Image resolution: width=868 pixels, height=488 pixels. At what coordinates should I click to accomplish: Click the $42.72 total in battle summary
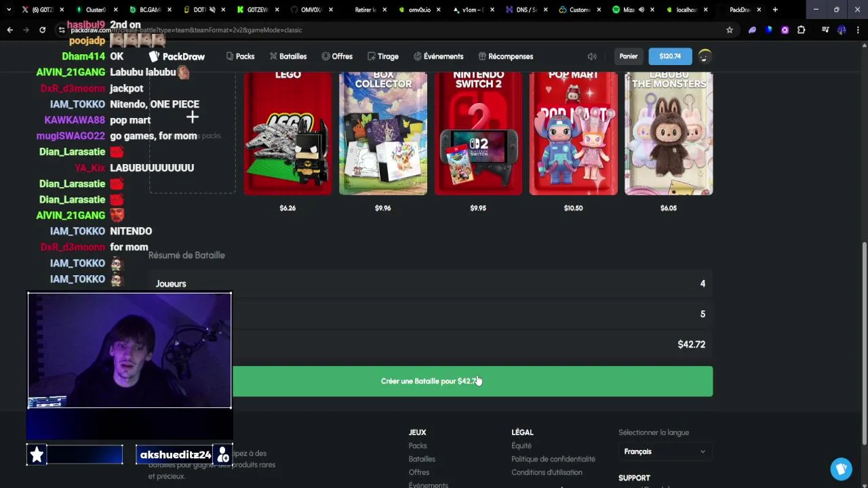691,344
